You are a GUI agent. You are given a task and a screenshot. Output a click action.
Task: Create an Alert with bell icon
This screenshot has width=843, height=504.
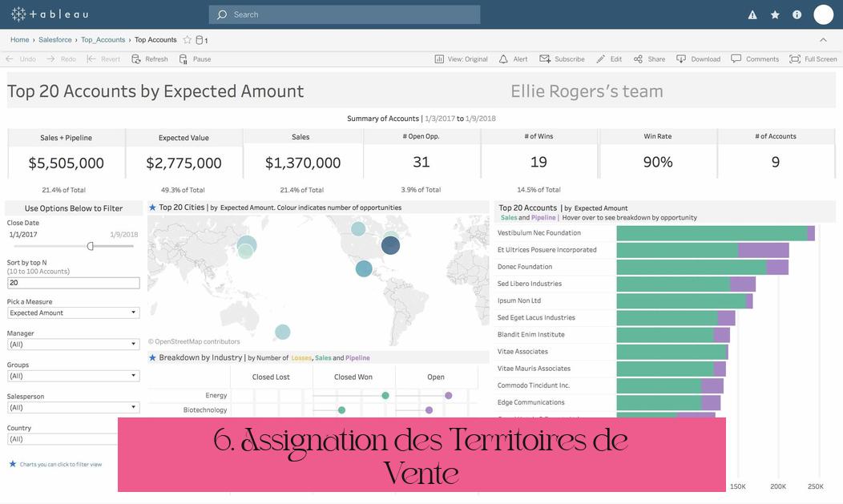click(x=514, y=59)
